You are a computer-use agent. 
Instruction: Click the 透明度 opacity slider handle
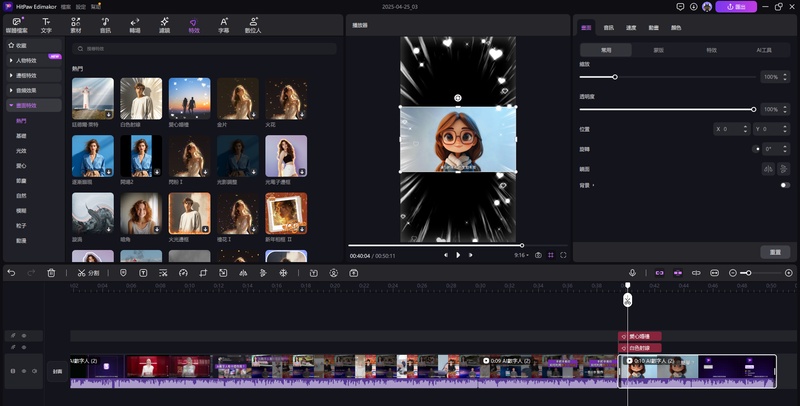(754, 109)
